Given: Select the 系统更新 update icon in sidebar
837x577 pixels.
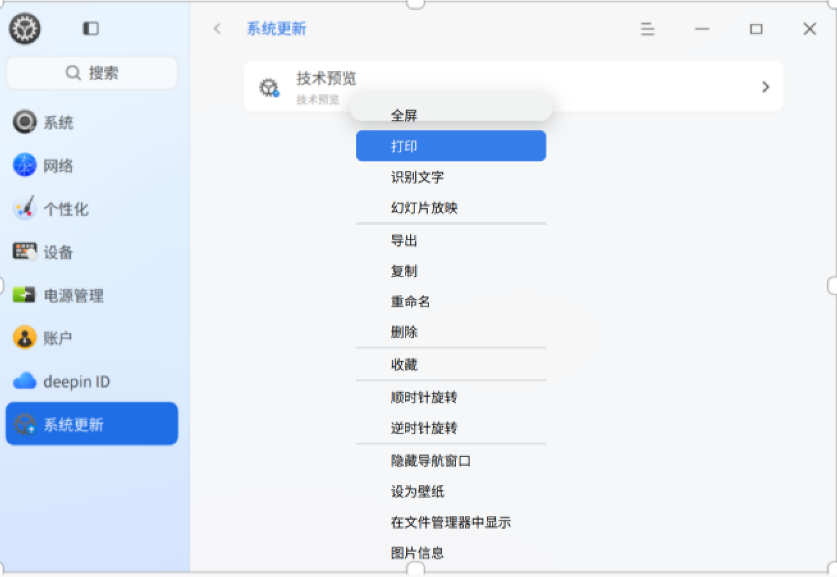Looking at the screenshot, I should [x=25, y=424].
